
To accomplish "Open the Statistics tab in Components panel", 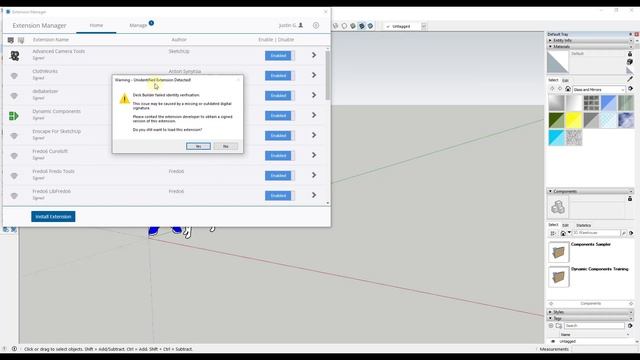I will 583,225.
